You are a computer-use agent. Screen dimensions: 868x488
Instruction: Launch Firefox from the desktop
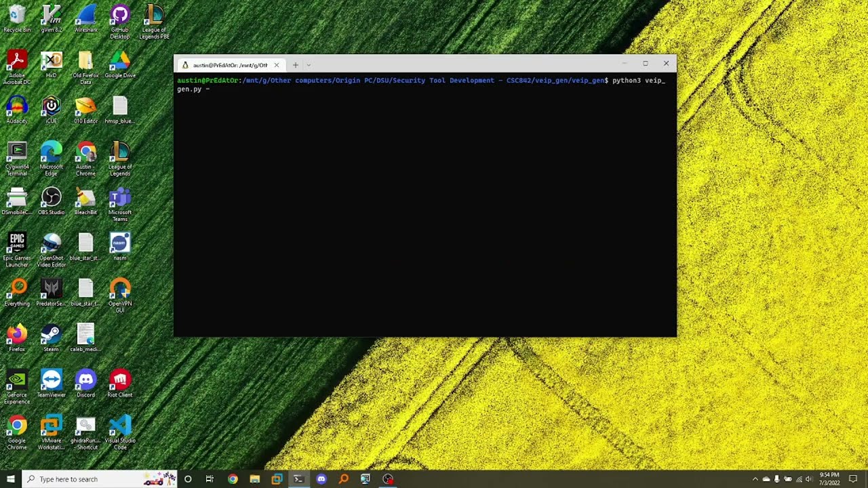click(17, 338)
